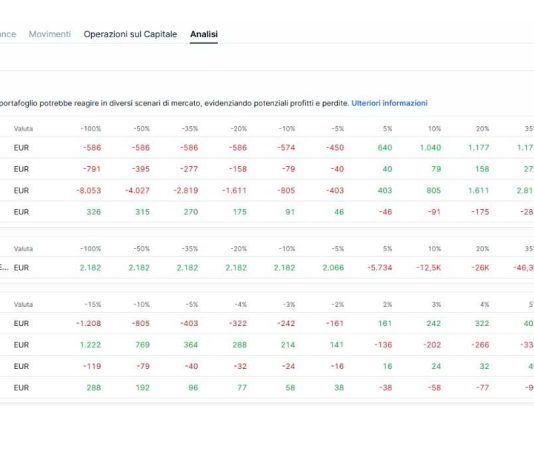Click the 1.177 value cell
This screenshot has height=462, width=534.
(x=478, y=148)
